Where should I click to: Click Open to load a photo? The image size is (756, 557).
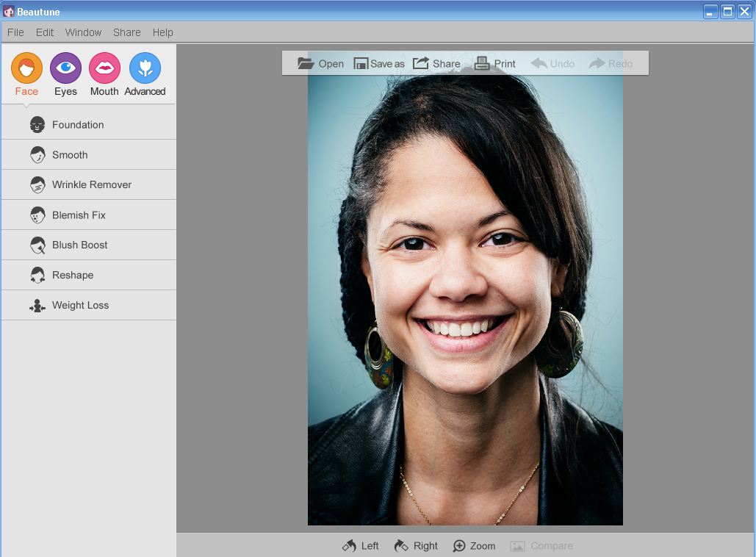(x=321, y=64)
